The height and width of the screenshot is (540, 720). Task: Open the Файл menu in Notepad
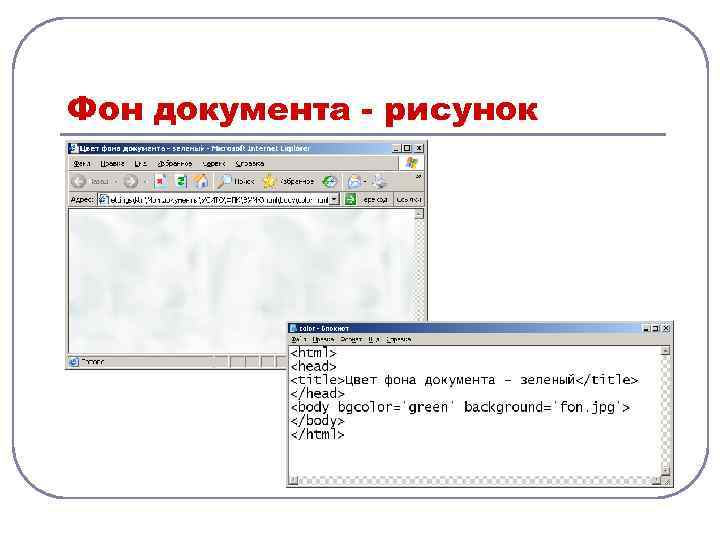(x=298, y=340)
